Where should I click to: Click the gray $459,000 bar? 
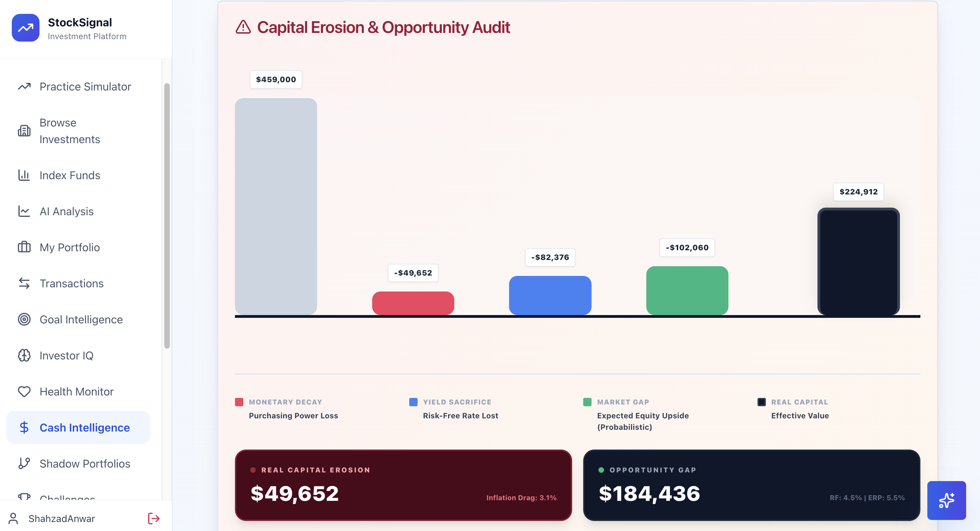pyautogui.click(x=276, y=207)
